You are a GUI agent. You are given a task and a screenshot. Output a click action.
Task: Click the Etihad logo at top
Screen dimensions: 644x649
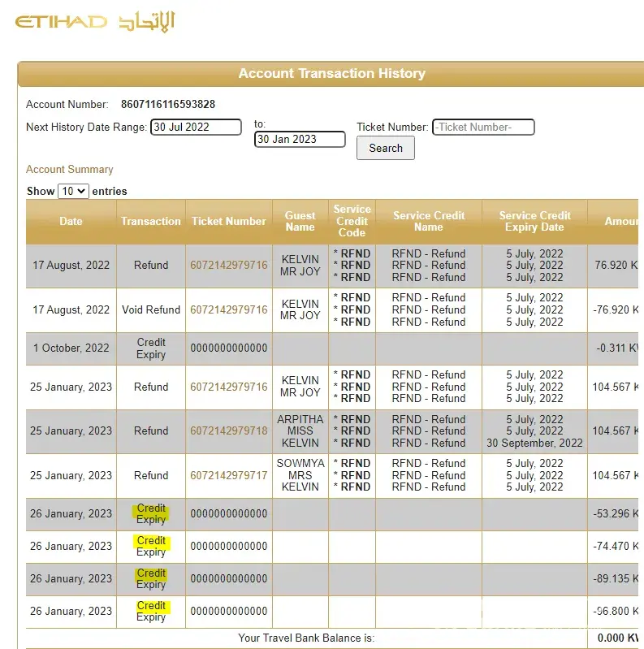[x=95, y=22]
